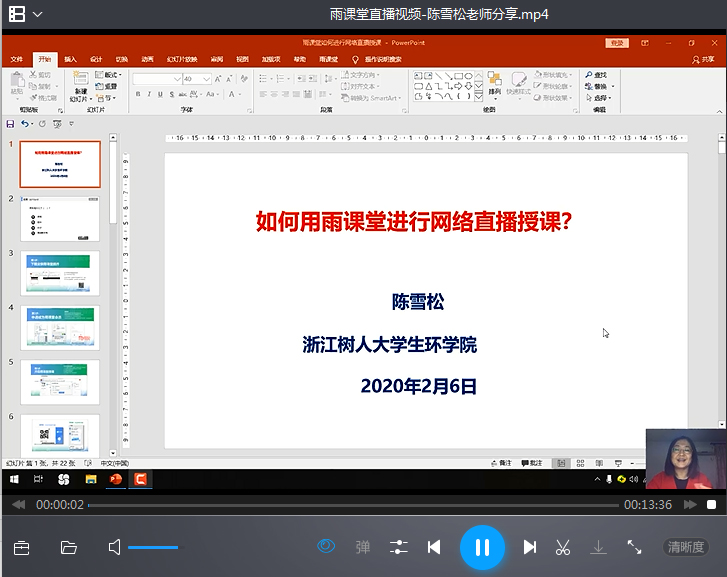Click the 排列 arrange button
The image size is (727, 577).
pos(495,84)
